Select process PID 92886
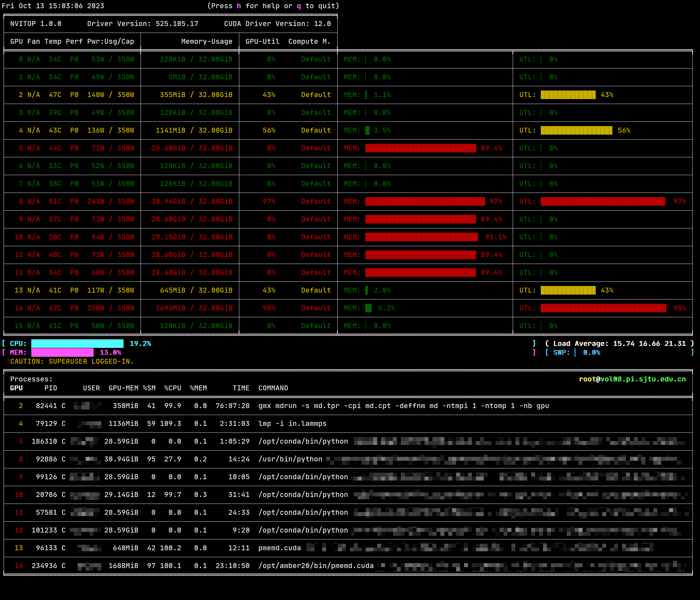This screenshot has height=600, width=700. [47, 459]
